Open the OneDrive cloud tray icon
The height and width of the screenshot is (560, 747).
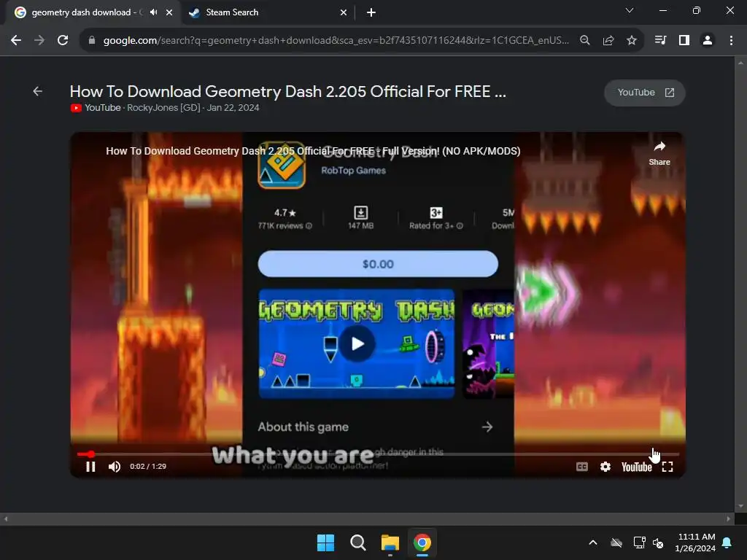point(616,542)
